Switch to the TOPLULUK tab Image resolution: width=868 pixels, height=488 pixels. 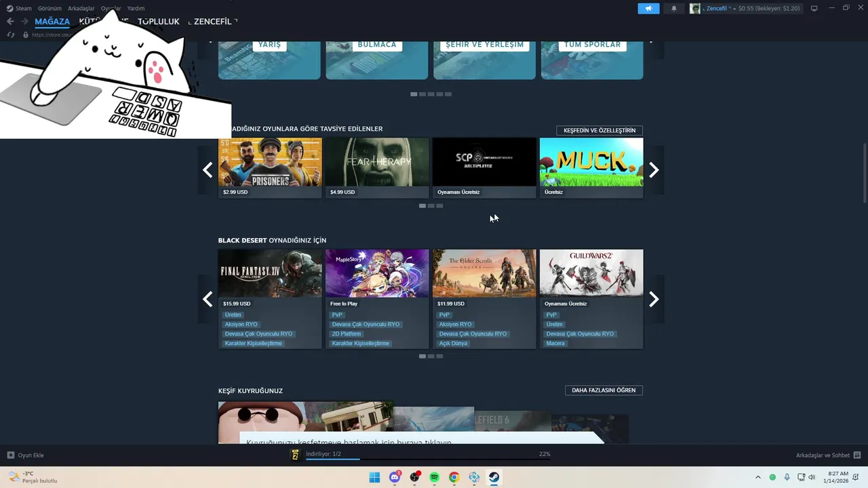(159, 22)
